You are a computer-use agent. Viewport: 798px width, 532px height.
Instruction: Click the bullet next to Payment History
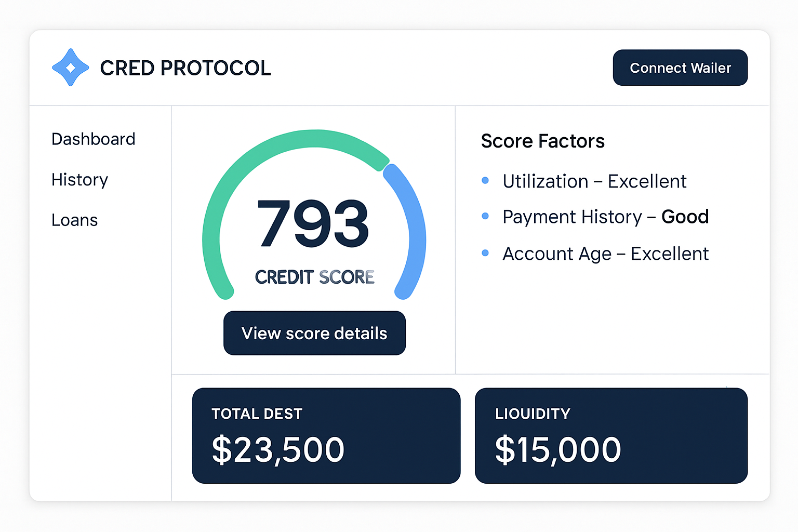click(x=485, y=216)
